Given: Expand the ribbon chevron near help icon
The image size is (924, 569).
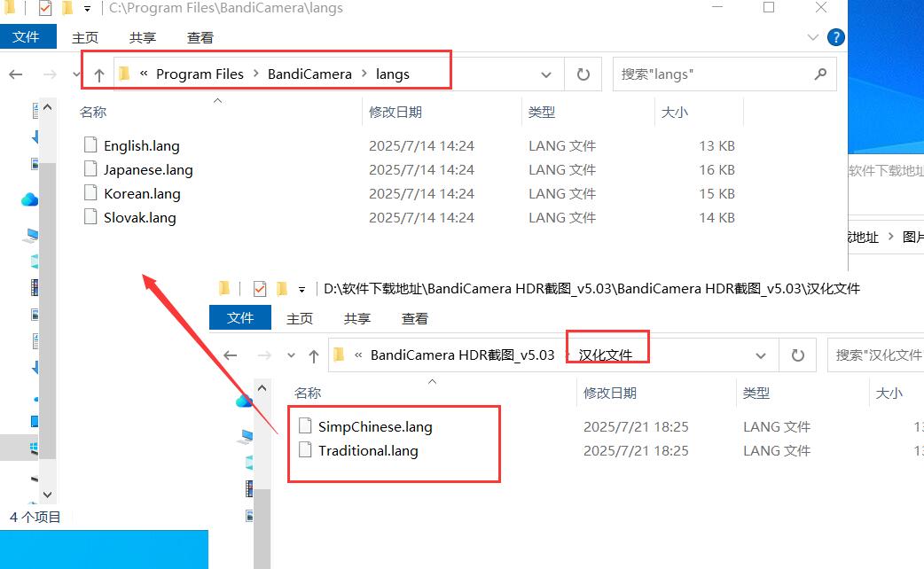Looking at the screenshot, I should (813, 38).
